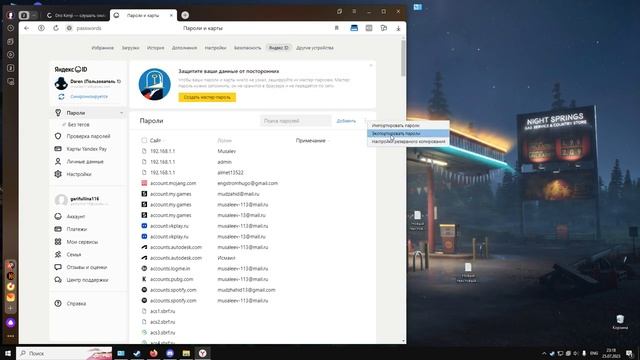Tick the select-all checkbox next to Сайт
640x360 pixels.
click(144, 140)
